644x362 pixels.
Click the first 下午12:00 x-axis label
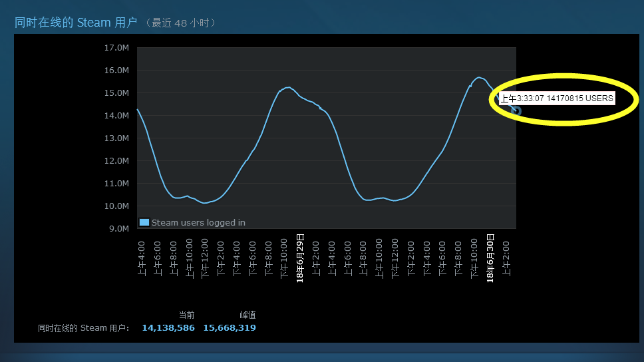pos(205,258)
